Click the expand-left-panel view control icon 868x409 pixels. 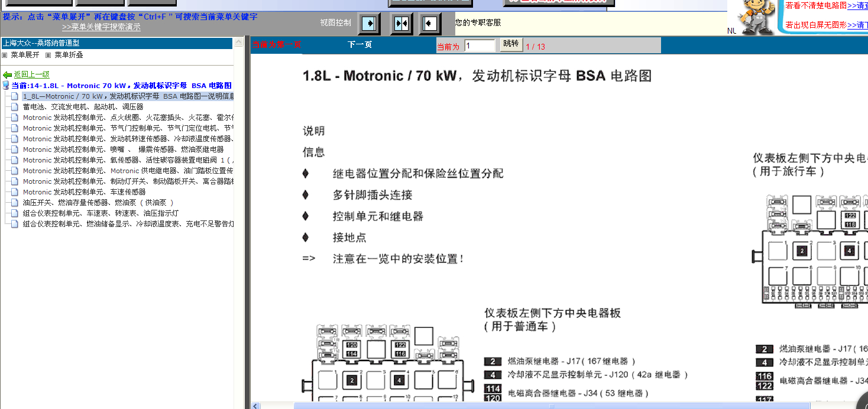pyautogui.click(x=430, y=24)
